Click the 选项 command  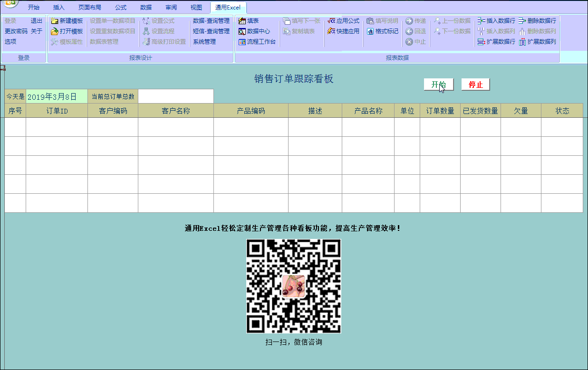(10, 42)
